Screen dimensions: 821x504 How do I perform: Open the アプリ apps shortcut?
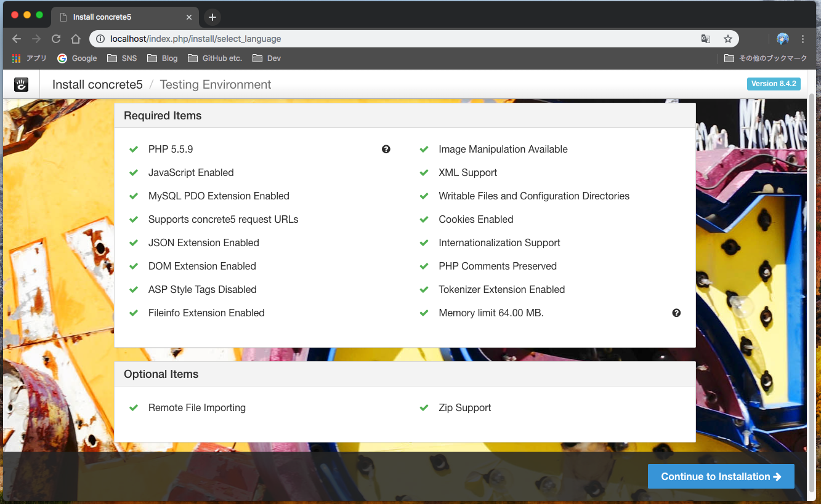pyautogui.click(x=30, y=58)
